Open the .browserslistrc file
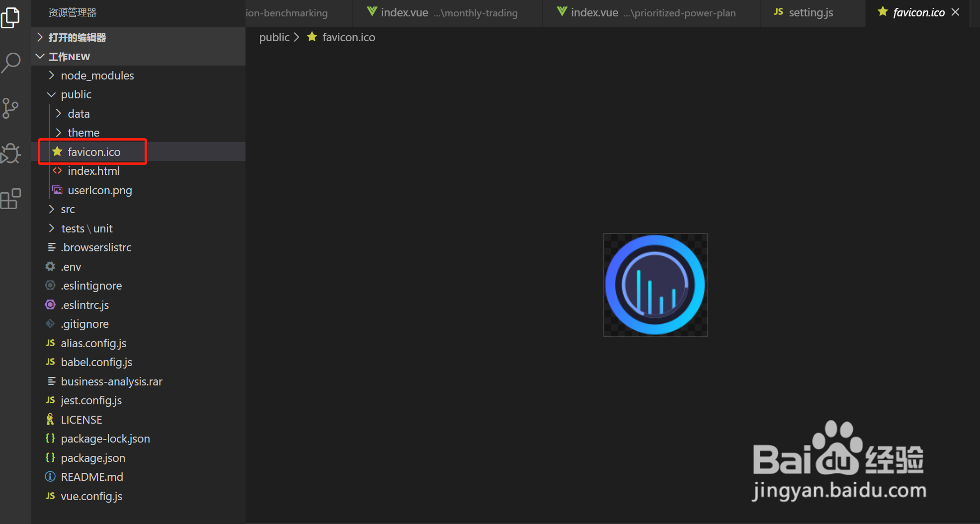 point(138,247)
